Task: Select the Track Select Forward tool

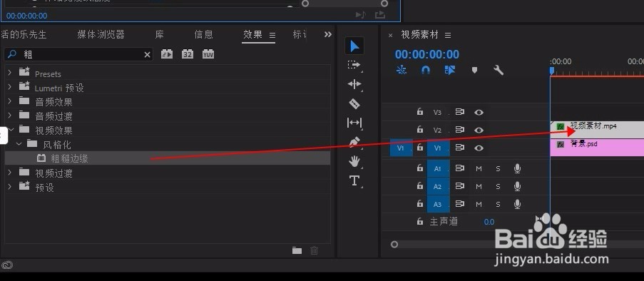Action: (x=354, y=65)
